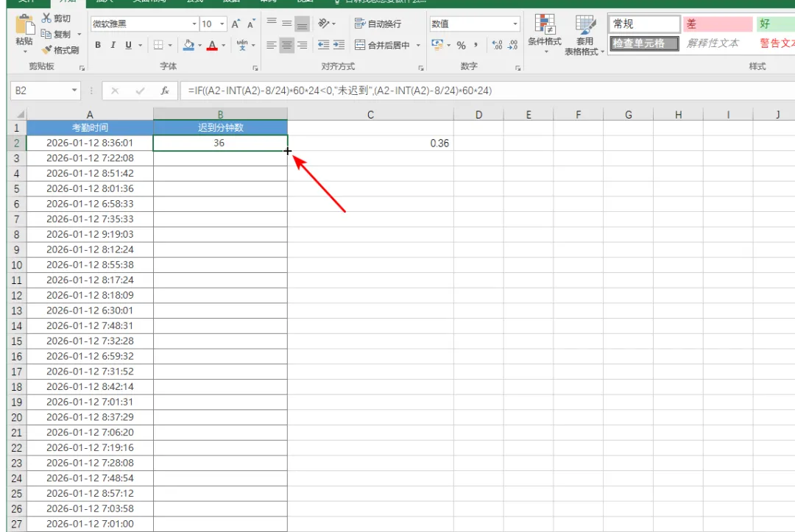The height and width of the screenshot is (532, 795).
Task: Open Alignment group dialog launcher
Action: point(421,68)
